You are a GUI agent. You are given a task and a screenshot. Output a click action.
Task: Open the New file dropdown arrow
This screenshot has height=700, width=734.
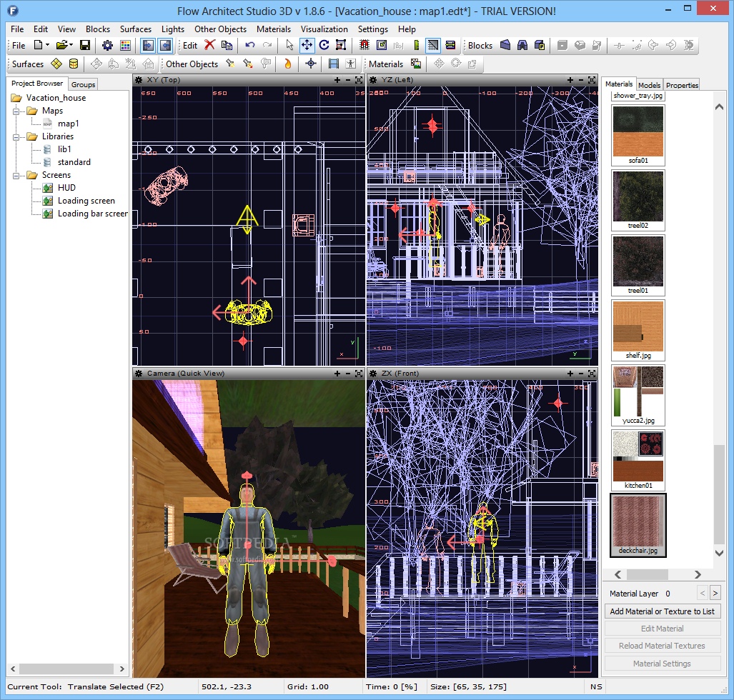[x=47, y=46]
